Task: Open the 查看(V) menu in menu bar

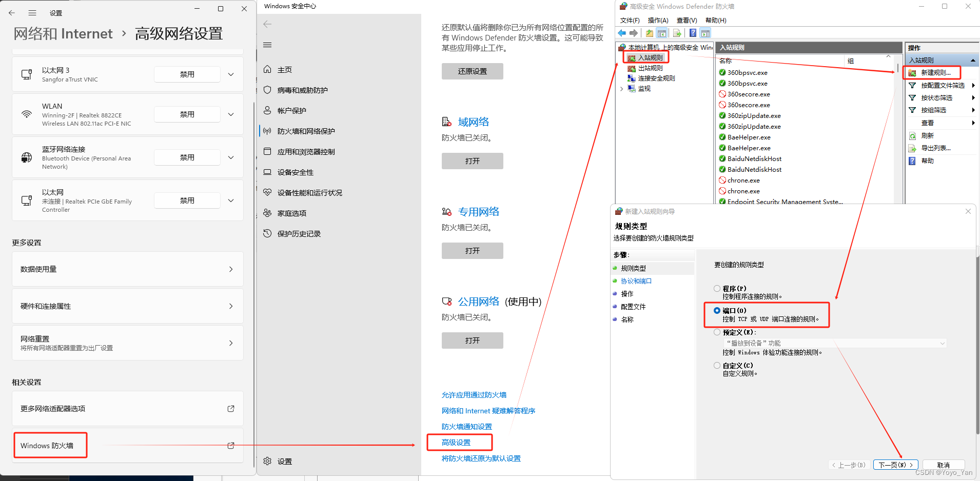Action: [x=687, y=21]
